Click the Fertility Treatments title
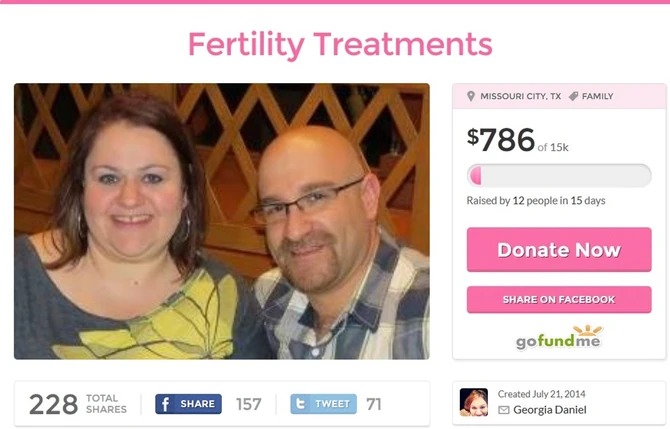 pyautogui.click(x=340, y=44)
